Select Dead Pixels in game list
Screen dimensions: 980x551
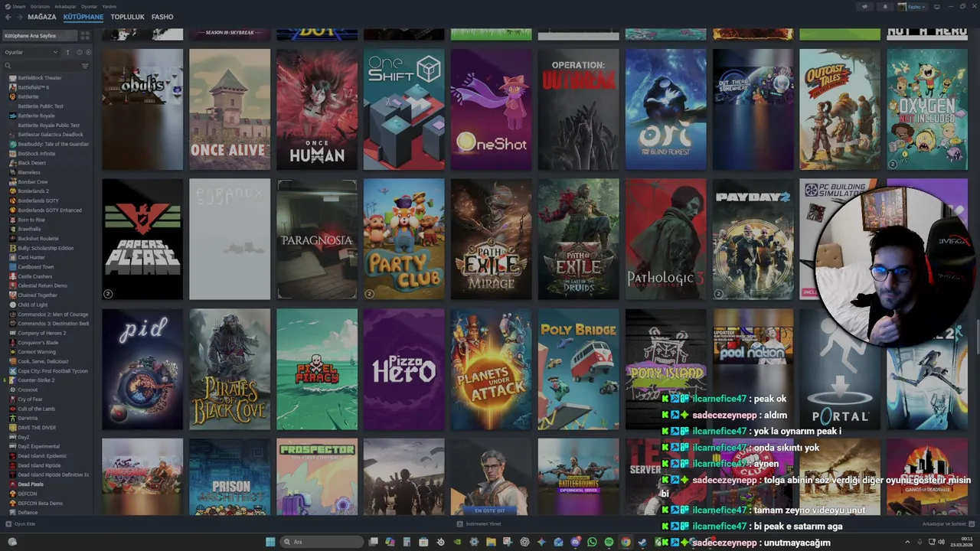coord(31,484)
